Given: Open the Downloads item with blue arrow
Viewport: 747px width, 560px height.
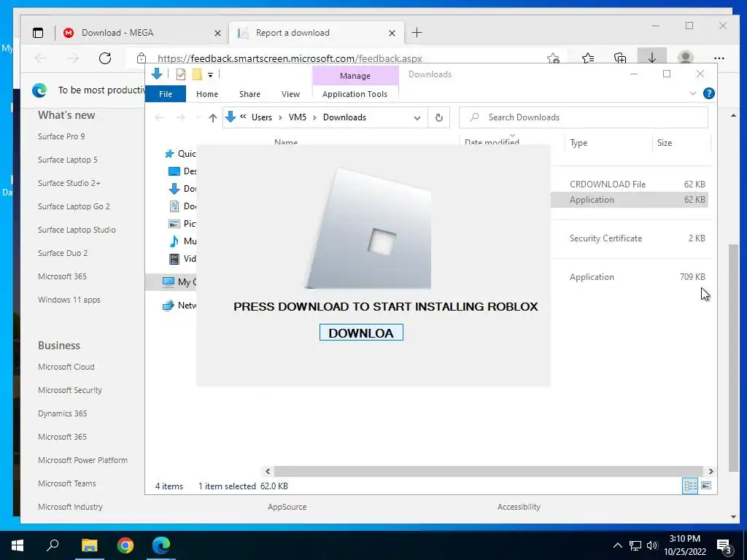Looking at the screenshot, I should click(x=182, y=189).
